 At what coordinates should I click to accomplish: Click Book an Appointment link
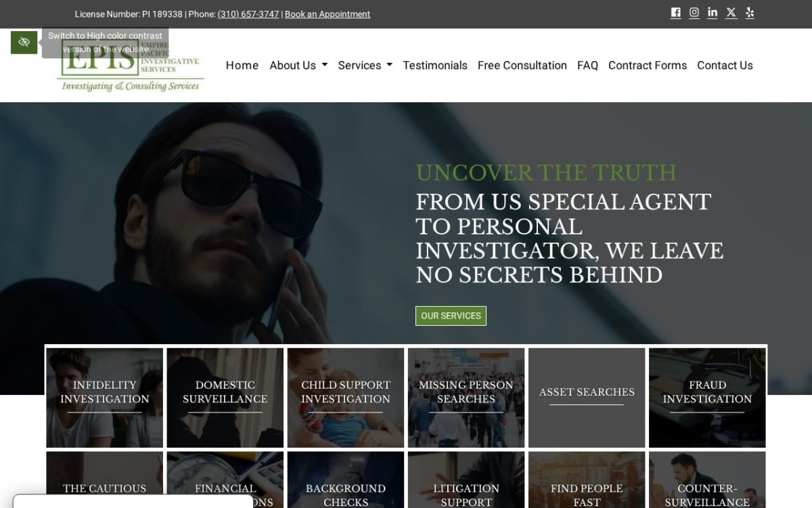click(x=328, y=14)
